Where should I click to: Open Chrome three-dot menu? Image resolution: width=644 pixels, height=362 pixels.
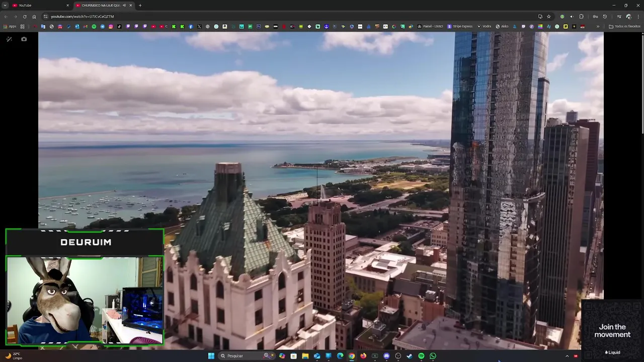coord(638,17)
